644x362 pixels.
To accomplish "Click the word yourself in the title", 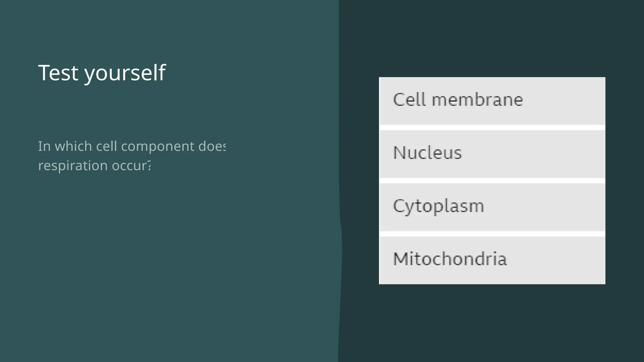I will tap(125, 74).
